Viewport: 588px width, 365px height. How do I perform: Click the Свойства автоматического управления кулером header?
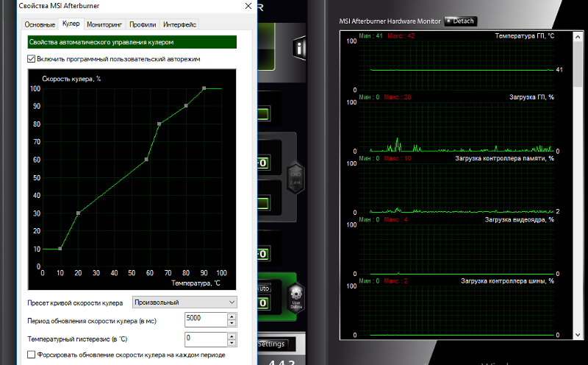click(132, 42)
